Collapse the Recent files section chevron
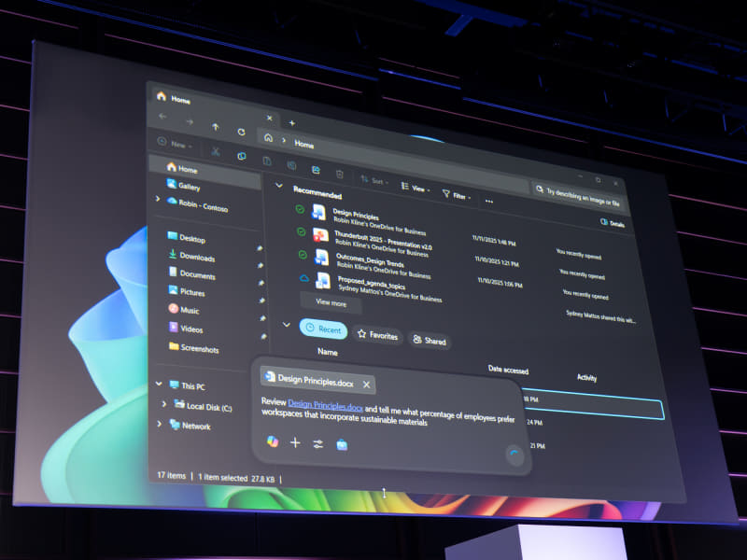The width and height of the screenshot is (747, 560). coord(287,325)
